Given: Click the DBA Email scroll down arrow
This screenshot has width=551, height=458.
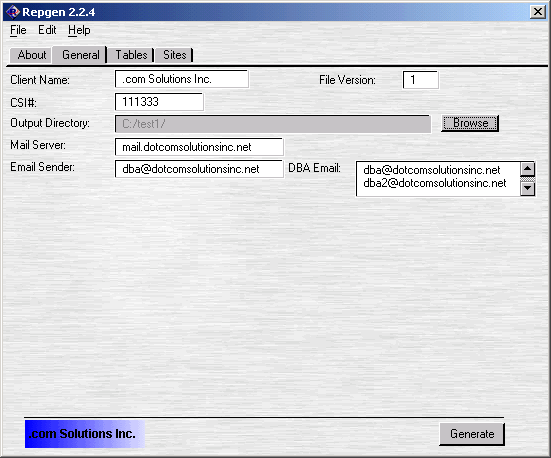Looking at the screenshot, I should [527, 189].
